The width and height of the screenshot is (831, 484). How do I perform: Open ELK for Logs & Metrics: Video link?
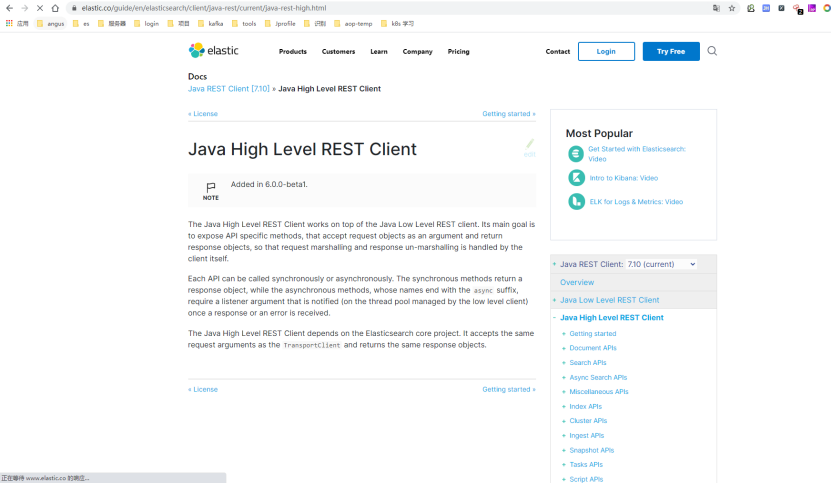[x=636, y=202]
